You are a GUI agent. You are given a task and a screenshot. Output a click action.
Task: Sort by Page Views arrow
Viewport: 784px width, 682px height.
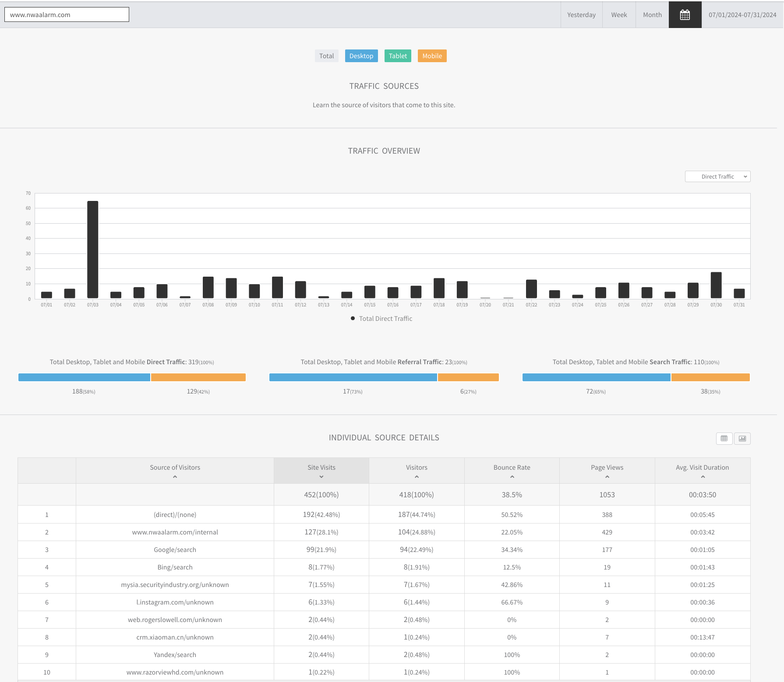tap(607, 477)
